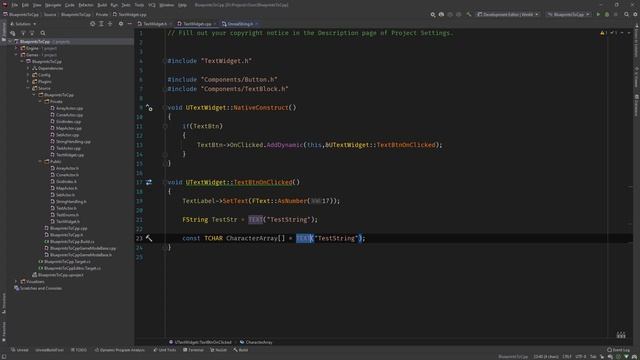Click the search icon in the Solution toolbar
640x360 pixels.
(43, 33)
